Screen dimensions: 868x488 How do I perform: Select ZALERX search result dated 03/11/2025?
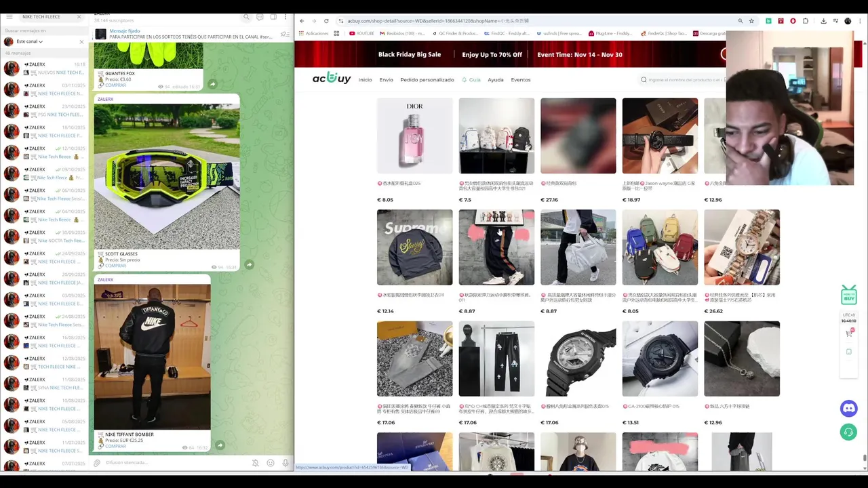coord(45,89)
